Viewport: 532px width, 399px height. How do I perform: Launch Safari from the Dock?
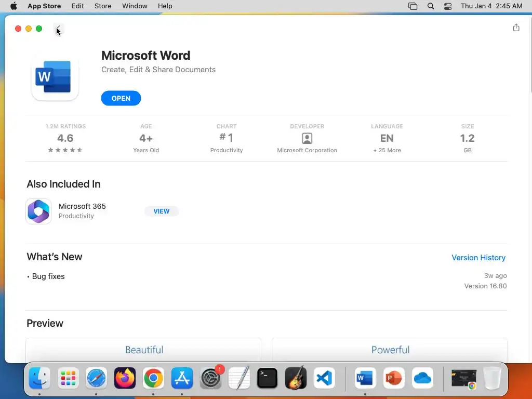pos(96,378)
